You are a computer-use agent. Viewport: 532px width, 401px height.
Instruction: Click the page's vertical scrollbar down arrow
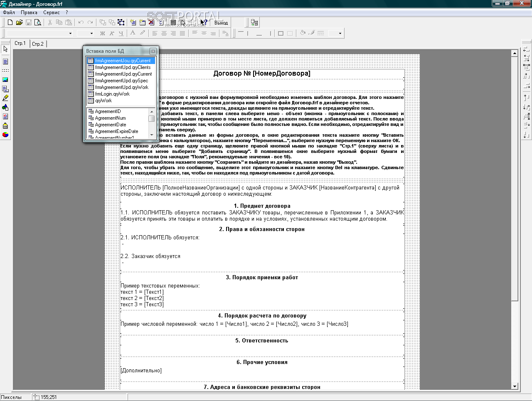pos(515,386)
